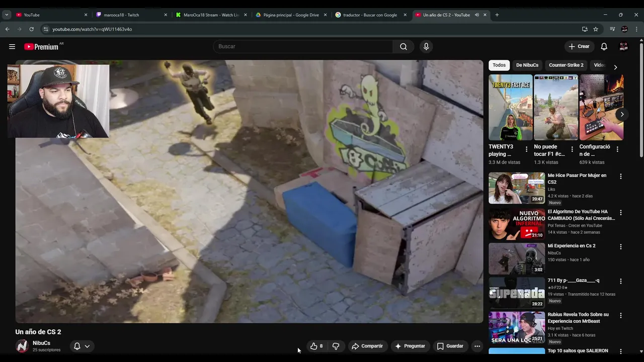This screenshot has width=644, height=362.
Task: Switch to the marooca18 Twitch tab
Action: point(132,15)
